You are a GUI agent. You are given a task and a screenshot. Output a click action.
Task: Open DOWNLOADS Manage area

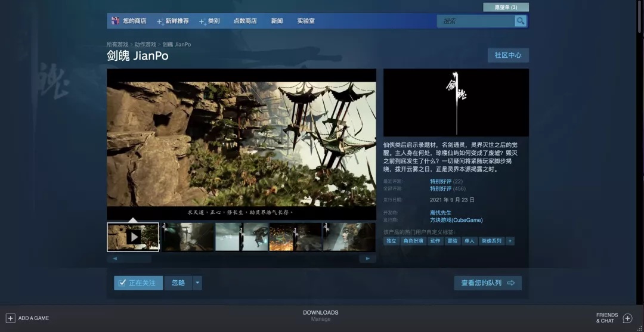tap(321, 315)
